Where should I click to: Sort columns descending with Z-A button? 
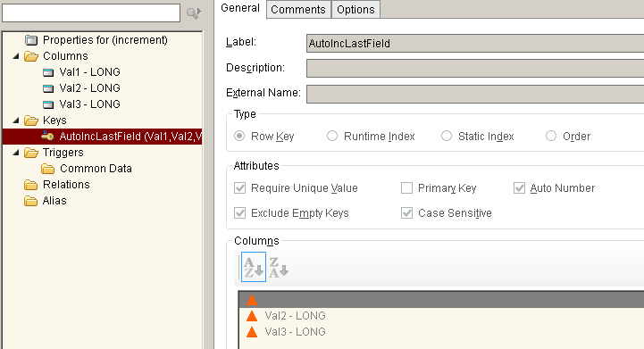(279, 267)
